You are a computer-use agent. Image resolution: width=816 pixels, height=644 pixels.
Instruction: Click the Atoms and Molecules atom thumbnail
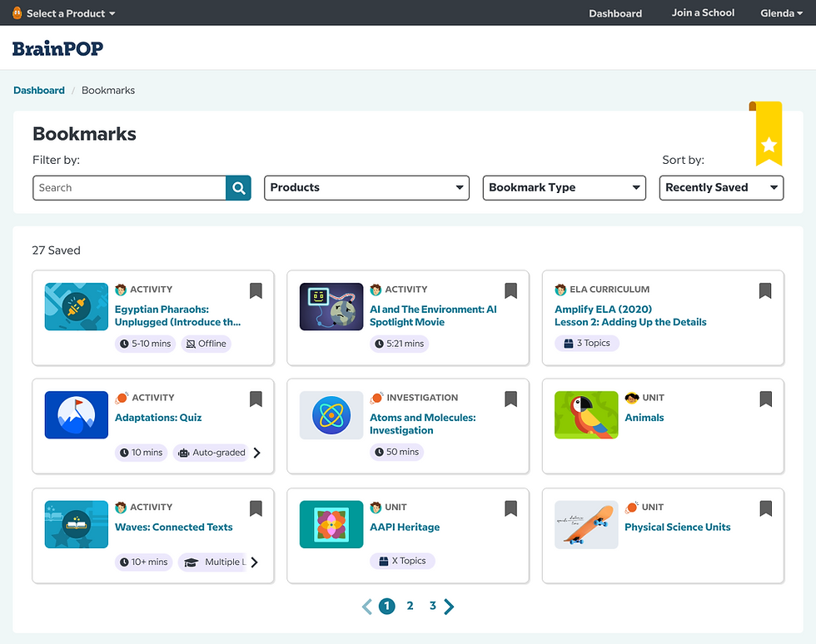[331, 415]
